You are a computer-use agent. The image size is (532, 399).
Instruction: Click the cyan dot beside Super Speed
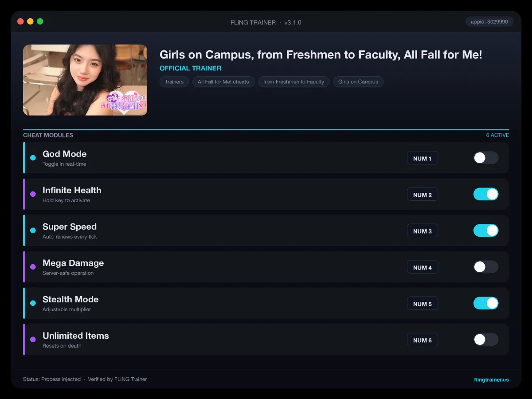tap(33, 231)
